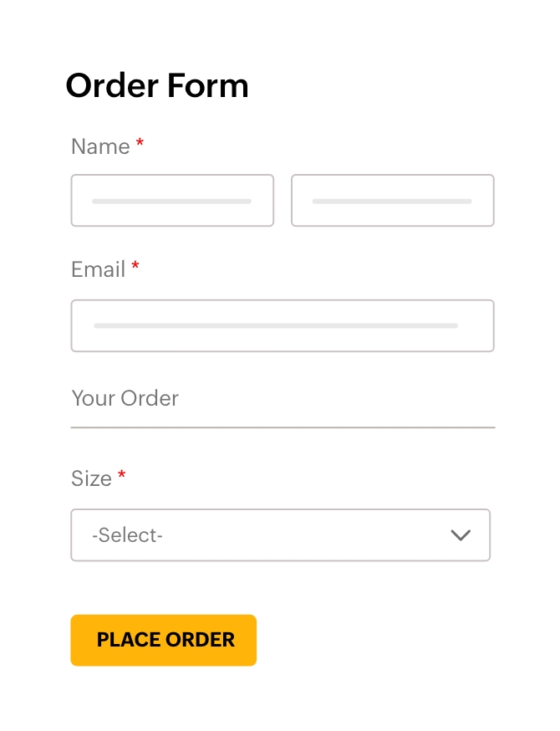Click the gray placeholder bar in first Name box
The image size is (560, 731).
pyautogui.click(x=171, y=202)
